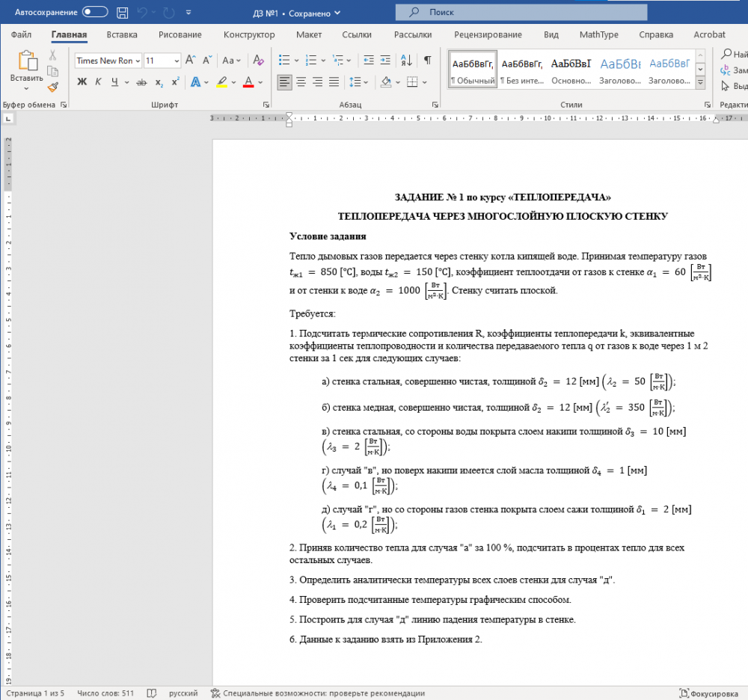Open the Рецензирование tab

[x=488, y=34]
